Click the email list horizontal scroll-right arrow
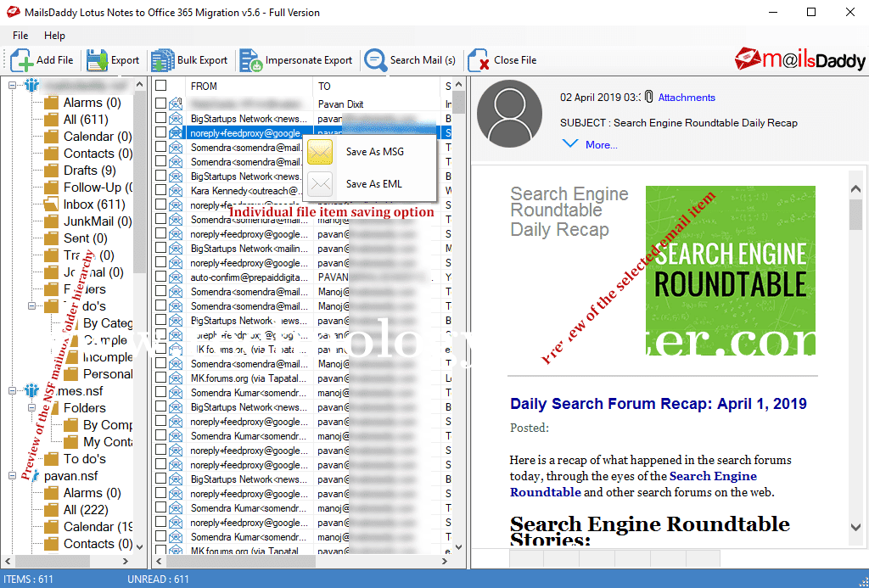The image size is (869, 588). (x=445, y=562)
